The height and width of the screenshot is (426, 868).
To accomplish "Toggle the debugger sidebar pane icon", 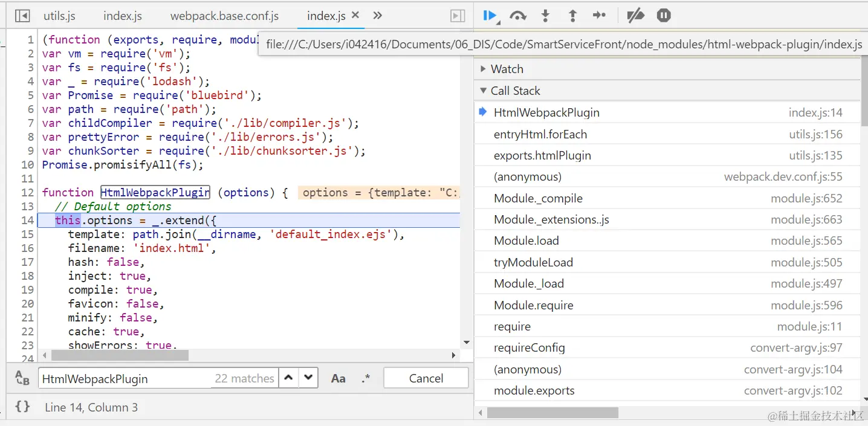I will 458,16.
